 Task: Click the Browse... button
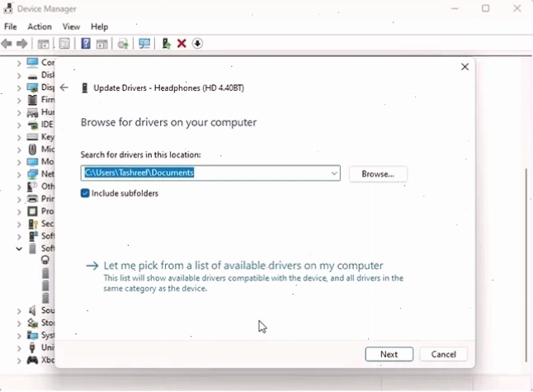(x=378, y=174)
